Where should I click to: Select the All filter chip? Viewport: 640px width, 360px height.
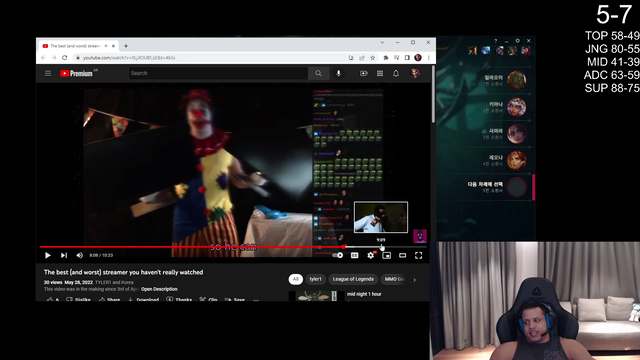coord(296,279)
